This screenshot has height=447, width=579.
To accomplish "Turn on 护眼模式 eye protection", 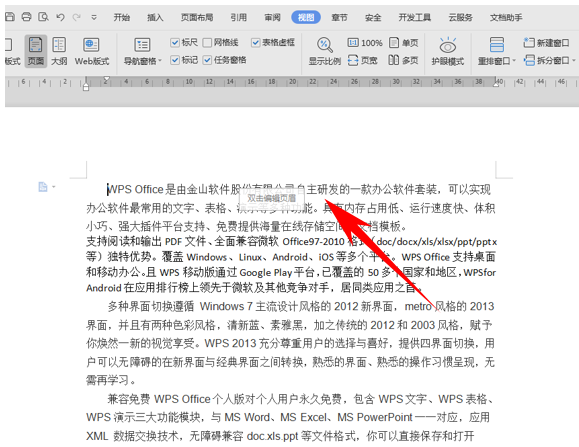I will click(x=448, y=51).
